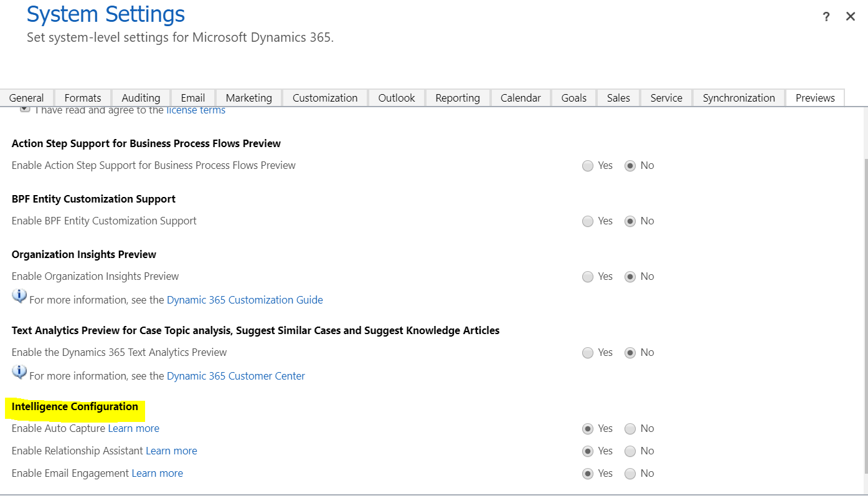Click the vertical scrollbar on the right
Image resolution: width=868 pixels, height=498 pixels.
tap(864, 312)
